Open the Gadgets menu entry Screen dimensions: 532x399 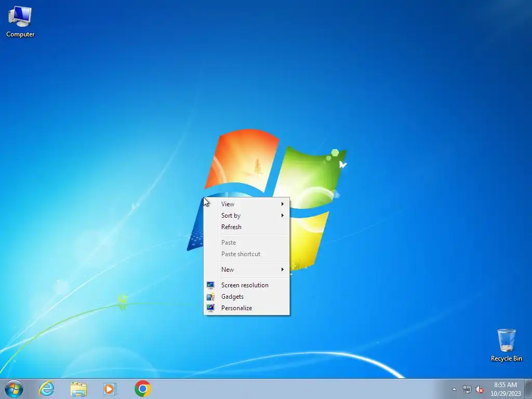247,297
